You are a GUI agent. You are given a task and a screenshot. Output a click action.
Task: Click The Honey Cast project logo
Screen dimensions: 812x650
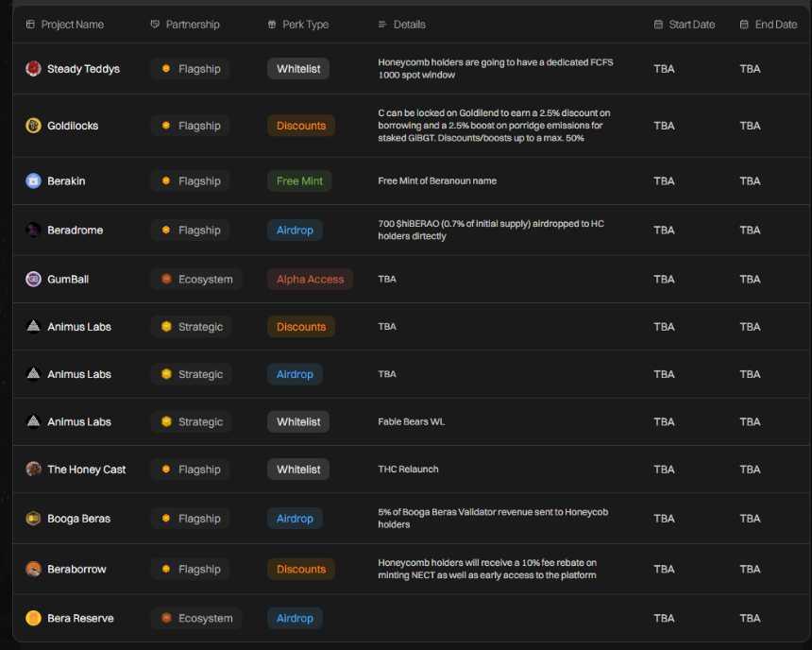pyautogui.click(x=33, y=470)
